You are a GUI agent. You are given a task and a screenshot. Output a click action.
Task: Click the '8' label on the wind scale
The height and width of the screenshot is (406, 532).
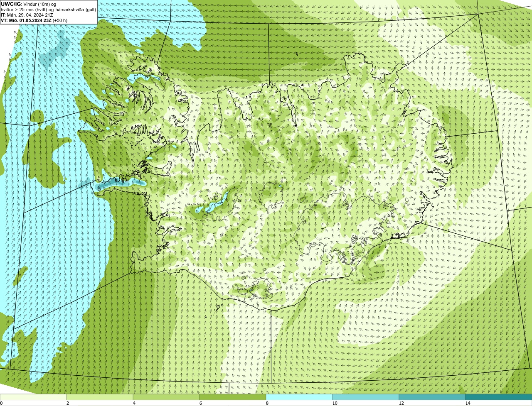pos(267,403)
